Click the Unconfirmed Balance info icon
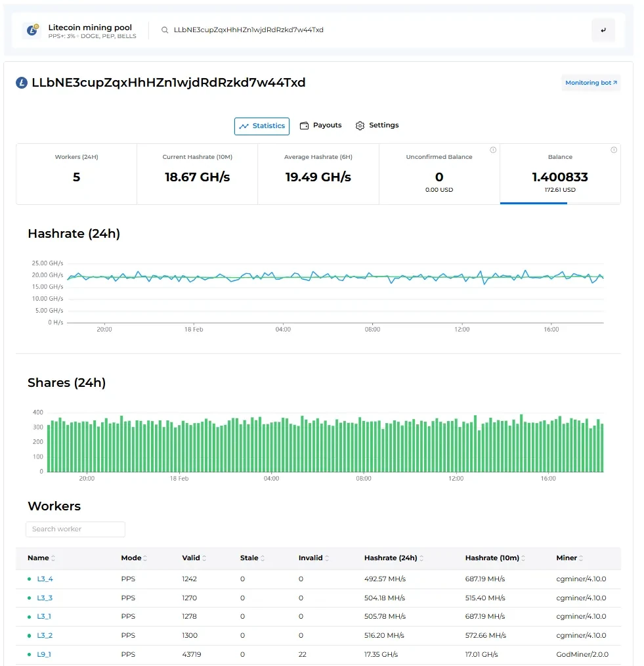 [493, 150]
